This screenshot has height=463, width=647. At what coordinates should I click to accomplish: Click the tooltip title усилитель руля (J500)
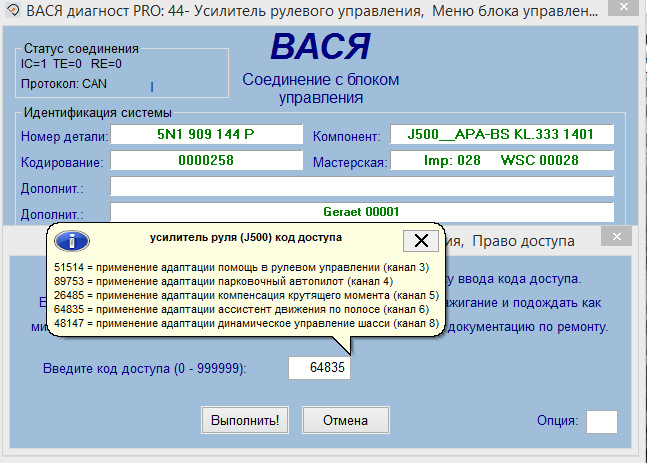(246, 238)
